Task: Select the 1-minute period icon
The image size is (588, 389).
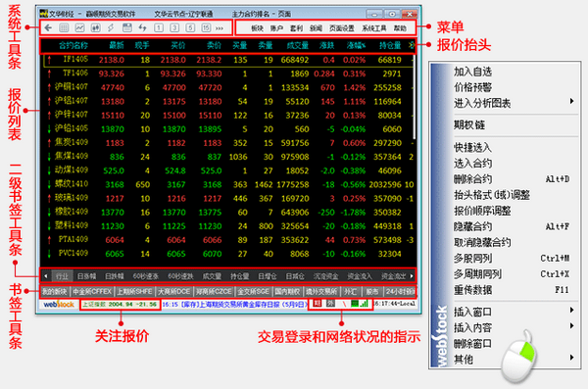Action: point(159,27)
